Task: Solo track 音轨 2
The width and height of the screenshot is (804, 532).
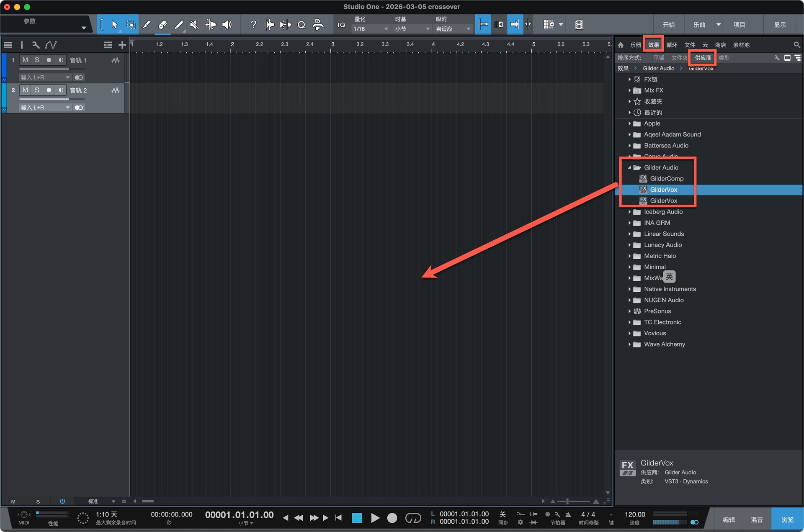Action: coord(37,90)
